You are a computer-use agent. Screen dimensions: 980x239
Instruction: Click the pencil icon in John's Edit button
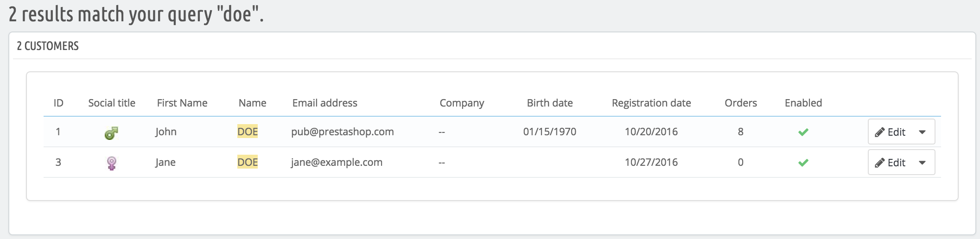coord(879,132)
